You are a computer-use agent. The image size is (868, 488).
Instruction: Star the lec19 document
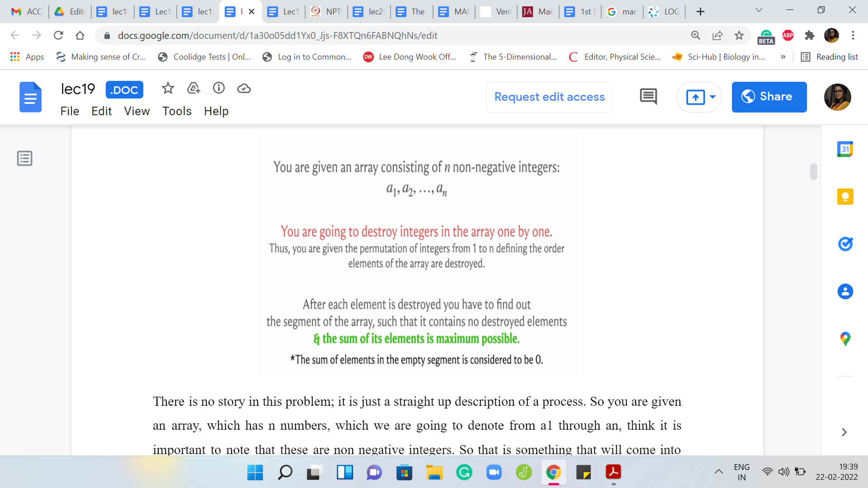(168, 88)
